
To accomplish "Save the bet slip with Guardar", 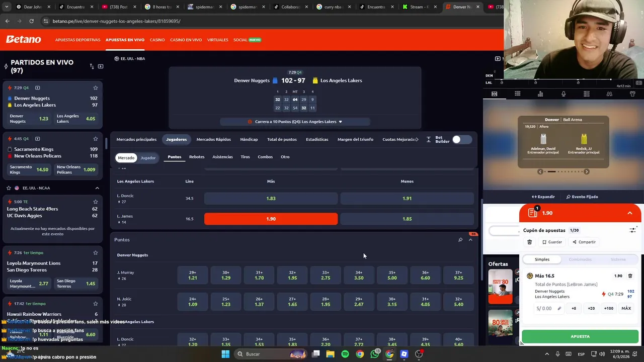I will pyautogui.click(x=552, y=242).
